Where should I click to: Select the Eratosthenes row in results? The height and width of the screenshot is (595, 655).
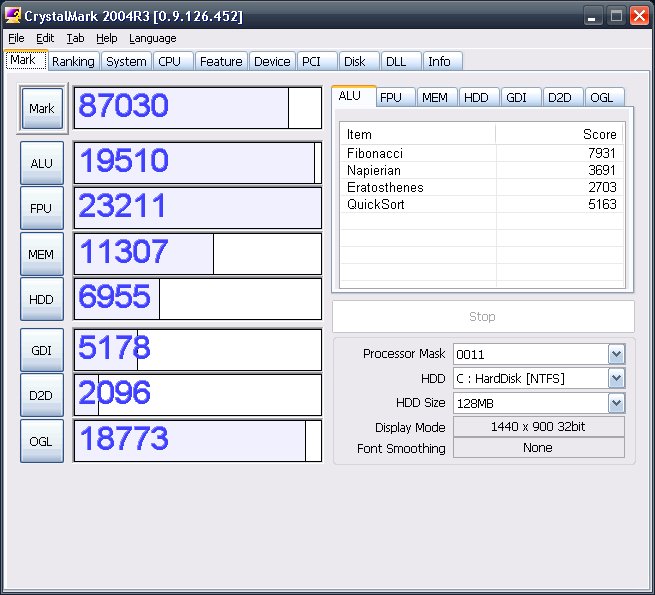point(482,187)
